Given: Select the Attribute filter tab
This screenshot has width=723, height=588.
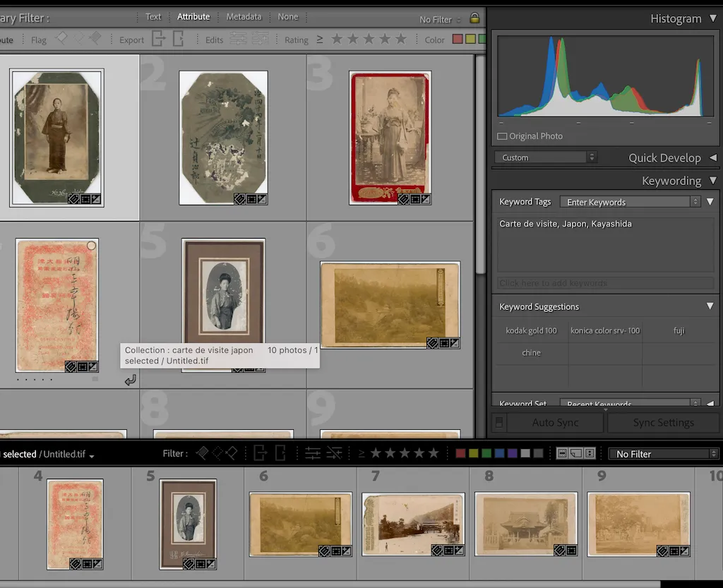Looking at the screenshot, I should pos(193,17).
